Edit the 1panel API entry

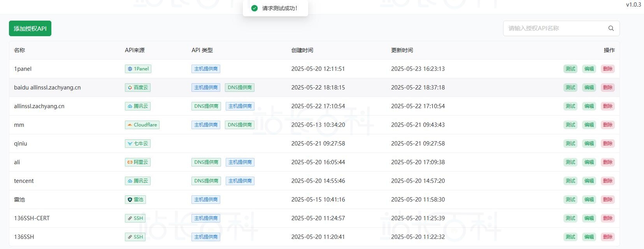pyautogui.click(x=589, y=69)
